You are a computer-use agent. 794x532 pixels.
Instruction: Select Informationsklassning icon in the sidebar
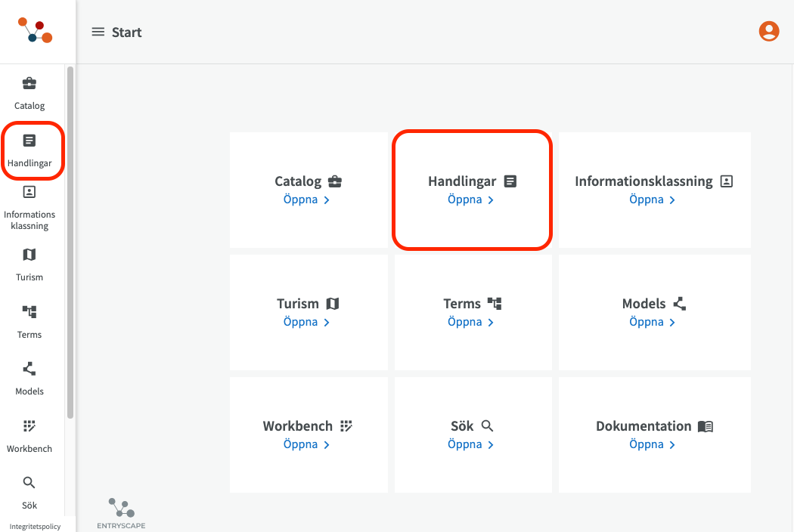tap(29, 192)
